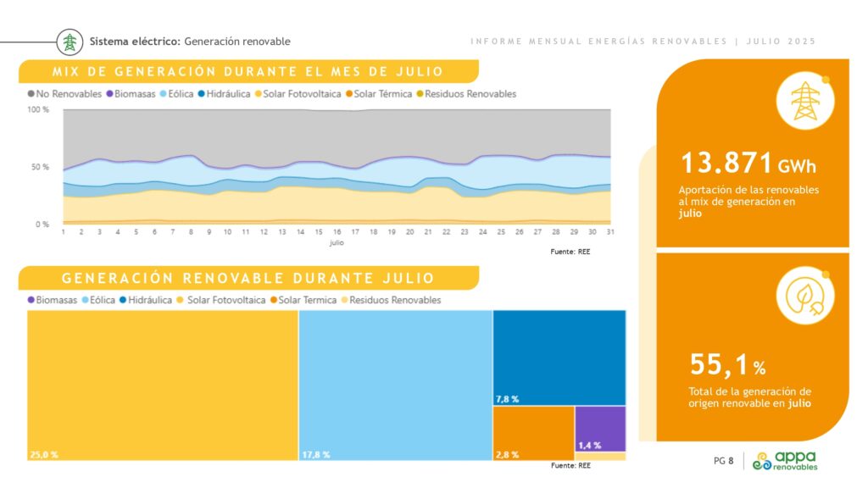This screenshot has height=488, width=868.
Task: Select the 25,0 % yellow treemap block
Action: 163,385
